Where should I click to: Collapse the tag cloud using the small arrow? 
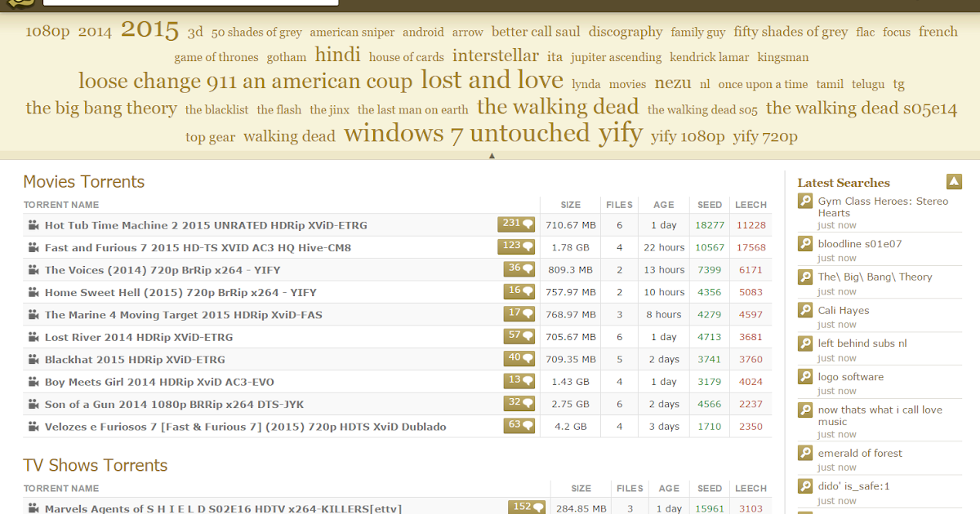tap(492, 155)
